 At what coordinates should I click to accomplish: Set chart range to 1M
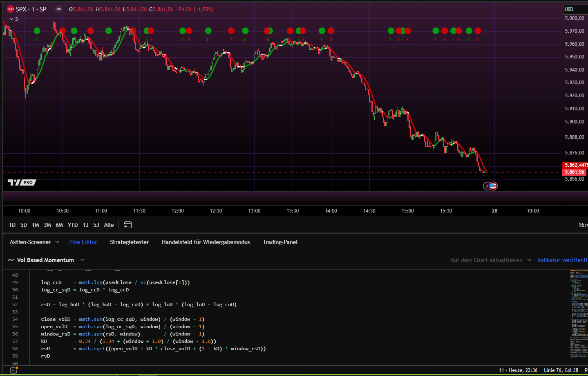pos(36,225)
